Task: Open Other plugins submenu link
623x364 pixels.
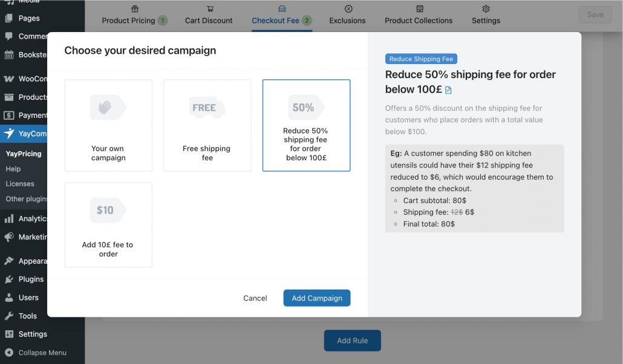Action: coord(26,199)
